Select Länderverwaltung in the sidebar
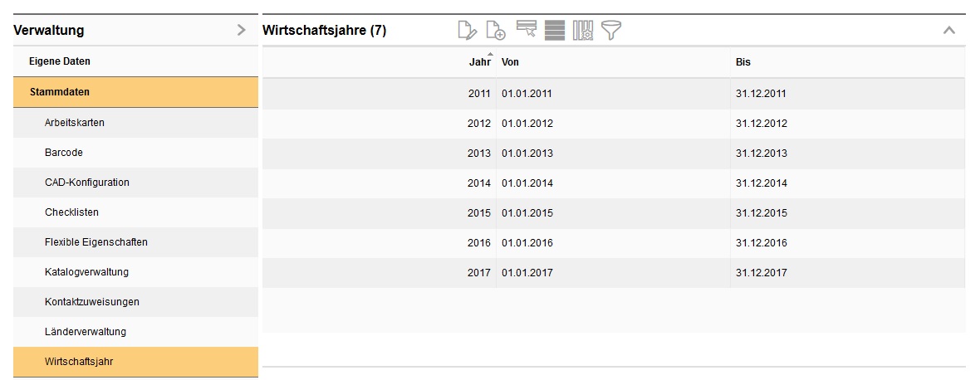The height and width of the screenshot is (380, 980). click(x=86, y=332)
